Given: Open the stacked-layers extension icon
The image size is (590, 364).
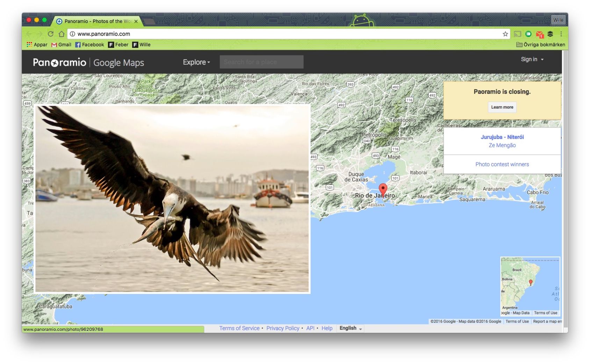Looking at the screenshot, I should tap(551, 34).
